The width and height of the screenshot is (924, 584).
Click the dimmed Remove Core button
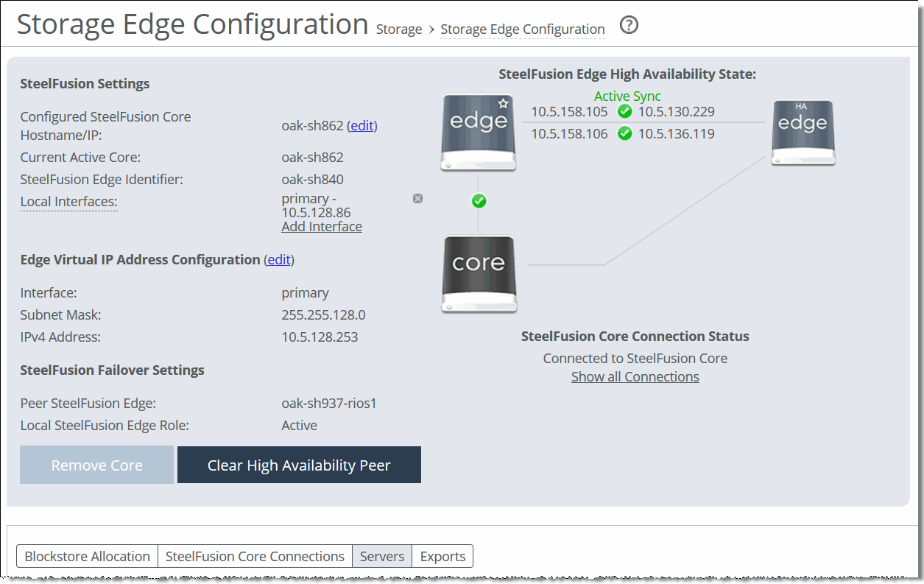pos(96,465)
